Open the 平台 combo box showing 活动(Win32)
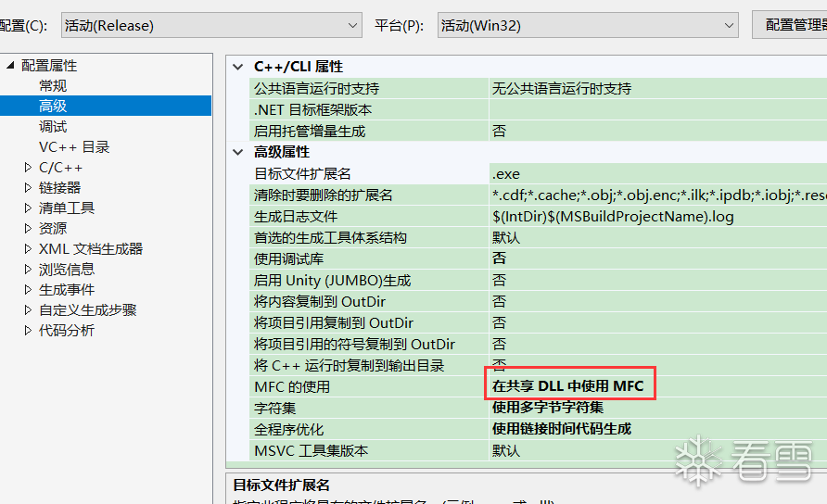Viewport: 827px width, 504px height. click(x=588, y=25)
